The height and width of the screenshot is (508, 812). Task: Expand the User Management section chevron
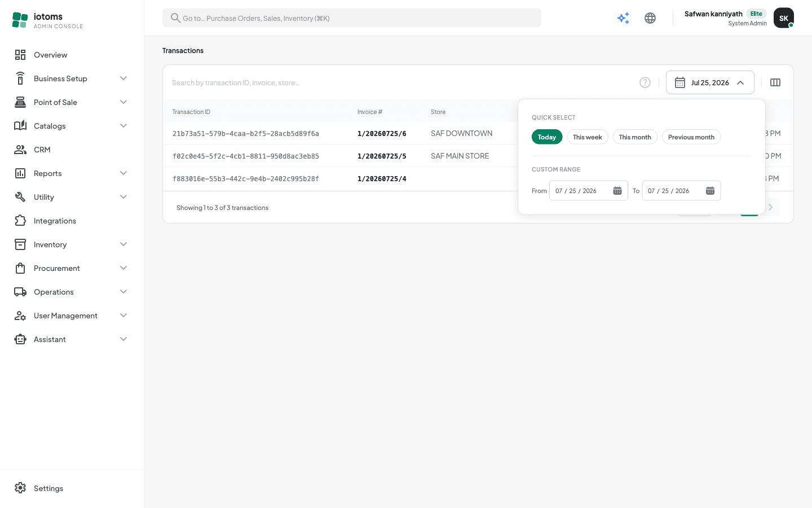point(123,316)
